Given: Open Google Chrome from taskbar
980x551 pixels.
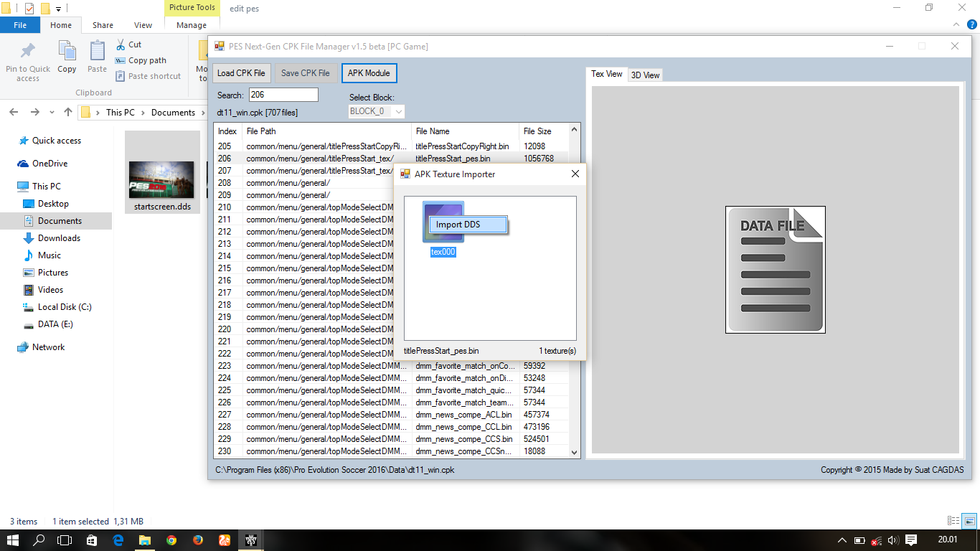Looking at the screenshot, I should 171,540.
